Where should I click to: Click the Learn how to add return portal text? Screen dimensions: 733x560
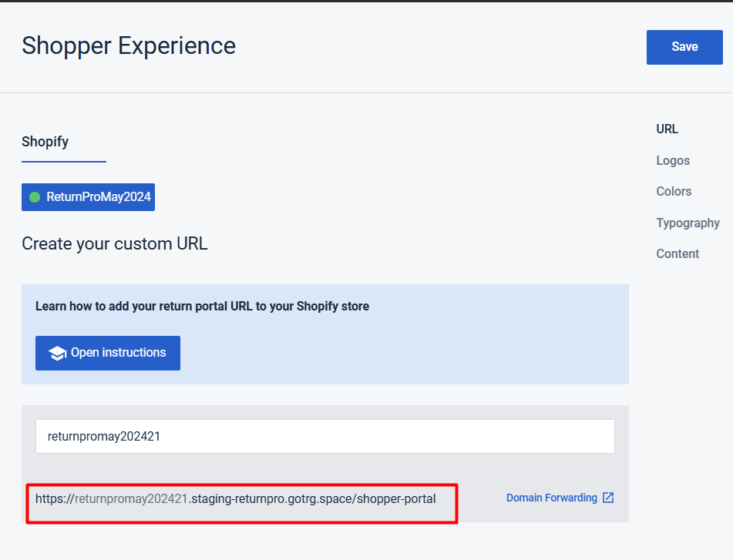tap(202, 307)
